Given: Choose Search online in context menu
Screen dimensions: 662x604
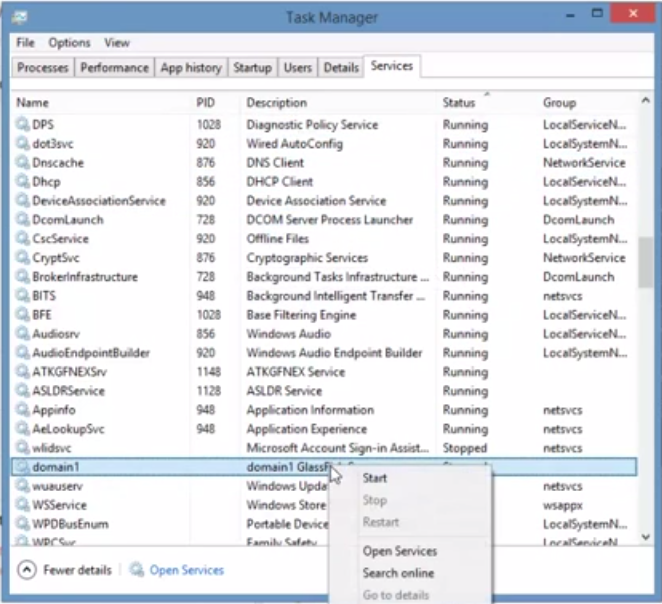Looking at the screenshot, I should pyautogui.click(x=398, y=573).
